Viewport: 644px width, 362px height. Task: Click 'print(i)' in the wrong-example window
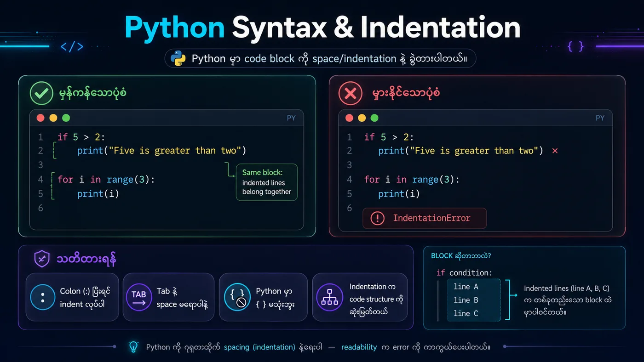point(399,194)
